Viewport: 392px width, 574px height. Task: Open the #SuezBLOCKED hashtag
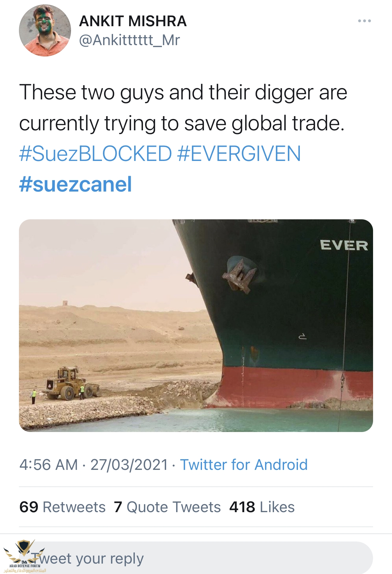coord(95,154)
